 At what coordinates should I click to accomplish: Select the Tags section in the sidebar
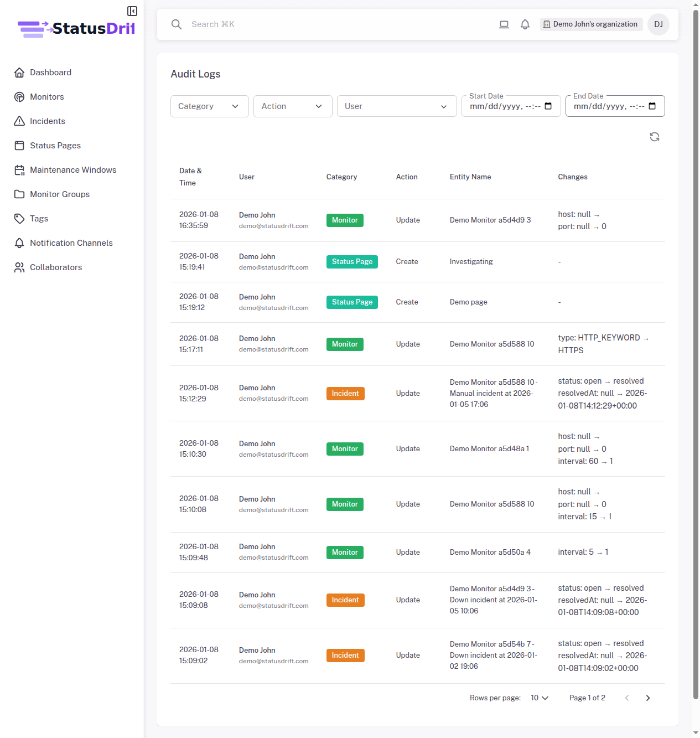coord(39,218)
